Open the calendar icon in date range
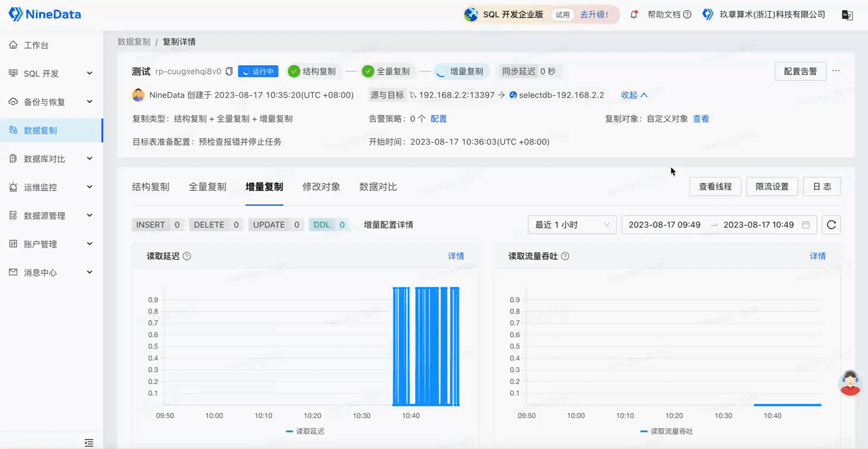Viewport: 868px width, 449px height. [x=806, y=225]
